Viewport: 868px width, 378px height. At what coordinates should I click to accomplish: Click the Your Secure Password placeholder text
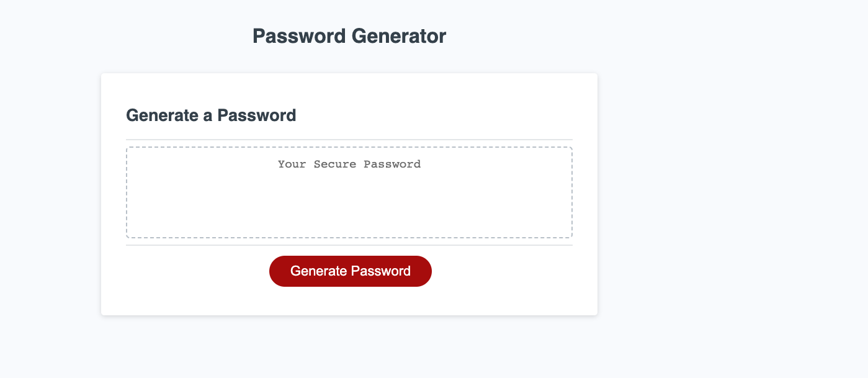click(349, 164)
